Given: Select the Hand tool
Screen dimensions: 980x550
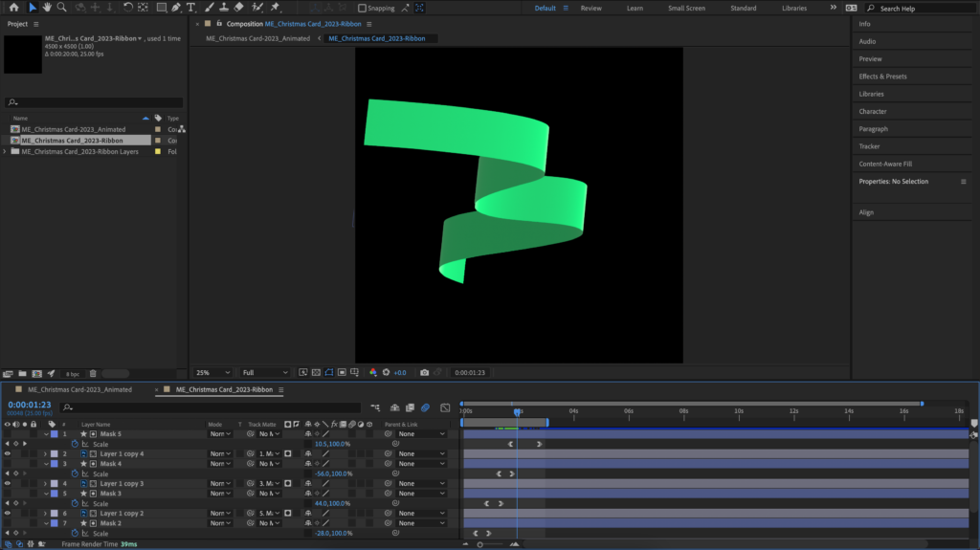Looking at the screenshot, I should coord(47,8).
